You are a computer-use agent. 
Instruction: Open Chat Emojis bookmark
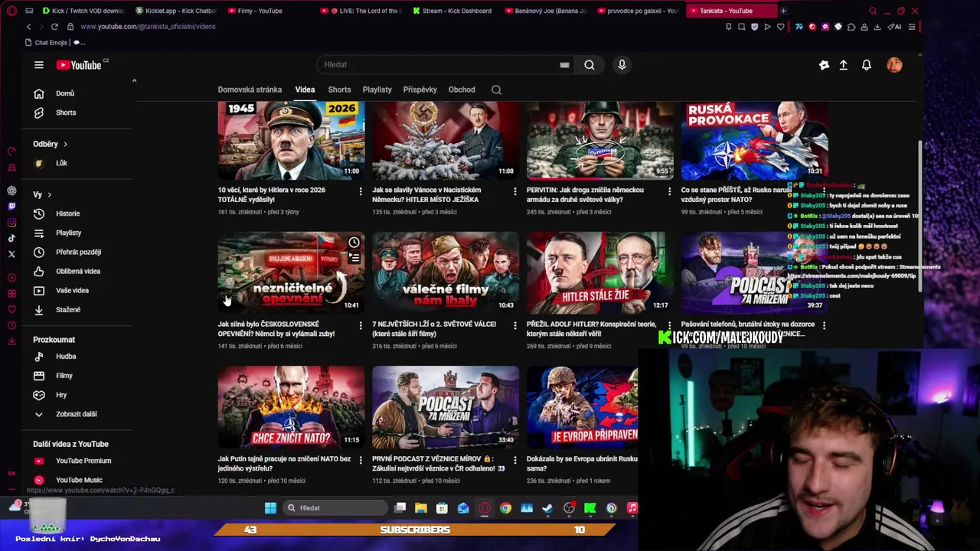point(47,43)
